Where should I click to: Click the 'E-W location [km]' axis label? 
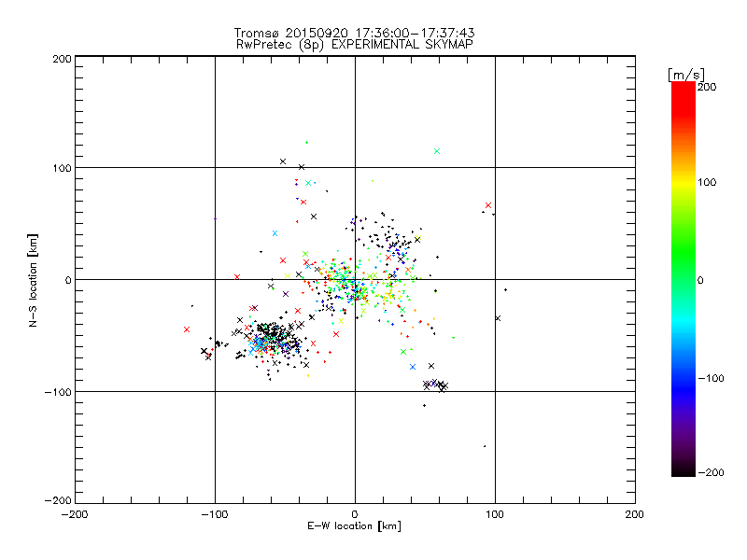tap(354, 526)
